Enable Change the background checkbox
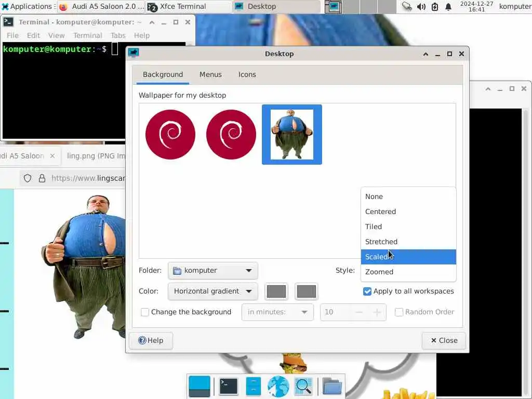This screenshot has width=532, height=399. (145, 312)
